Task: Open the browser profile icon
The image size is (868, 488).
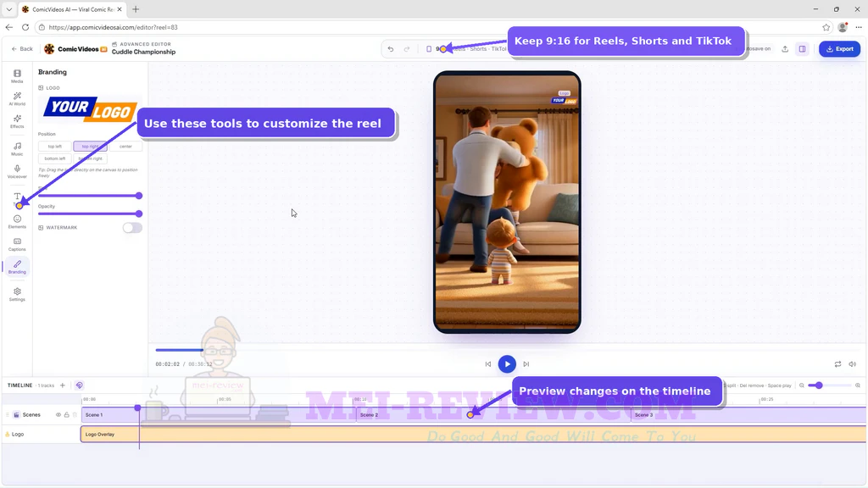Action: click(843, 27)
